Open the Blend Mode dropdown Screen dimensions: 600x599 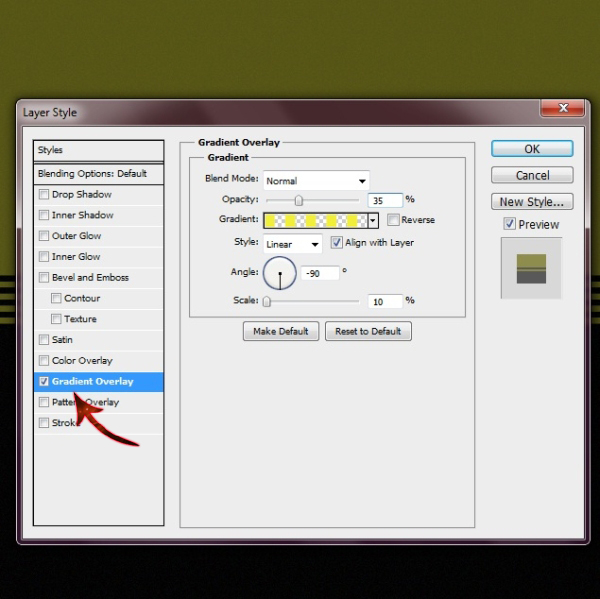click(x=316, y=181)
